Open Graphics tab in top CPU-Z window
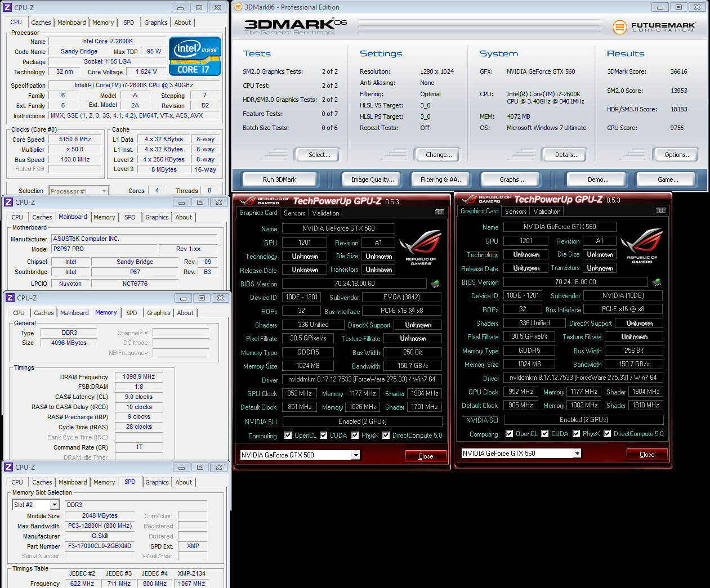 point(156,23)
